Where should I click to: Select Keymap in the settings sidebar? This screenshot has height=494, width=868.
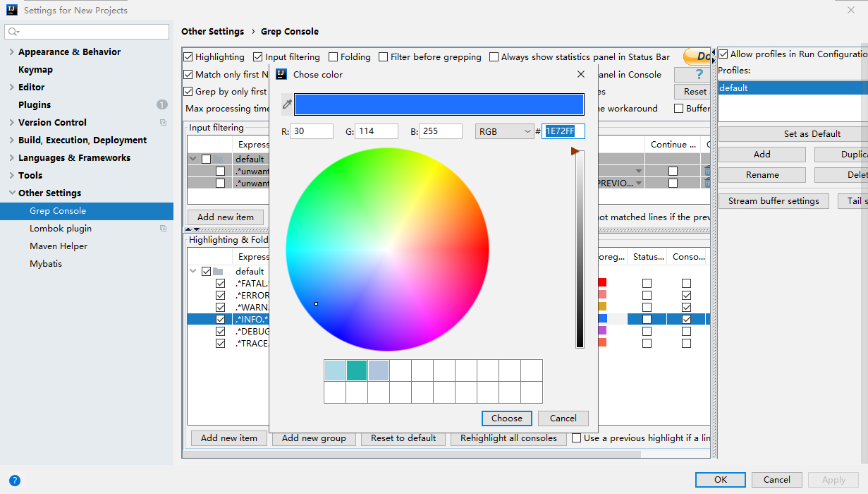point(35,70)
